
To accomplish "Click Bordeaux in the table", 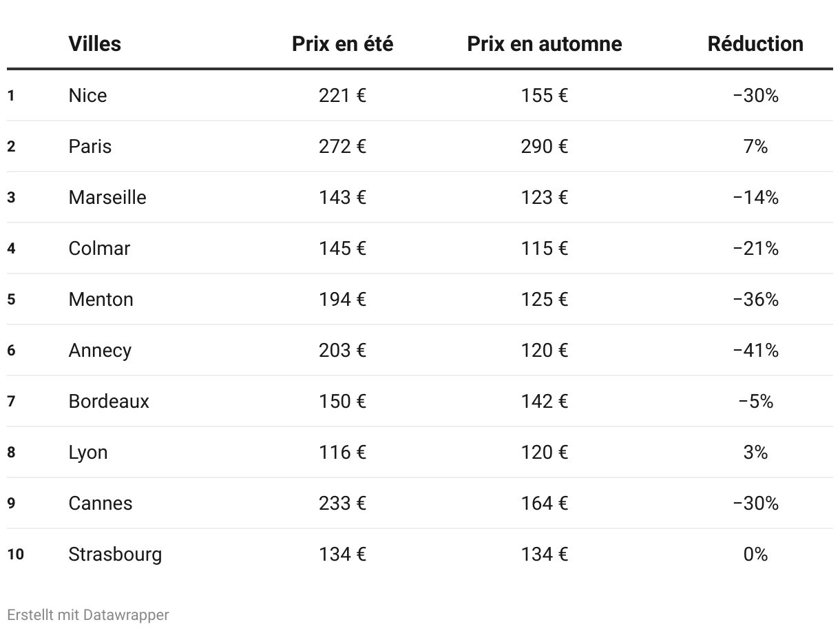I will coord(109,401).
